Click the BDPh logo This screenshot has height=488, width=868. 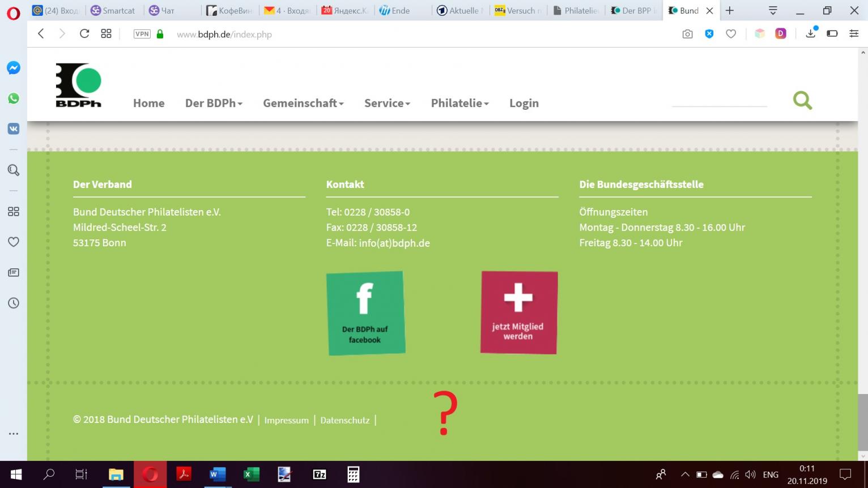79,85
